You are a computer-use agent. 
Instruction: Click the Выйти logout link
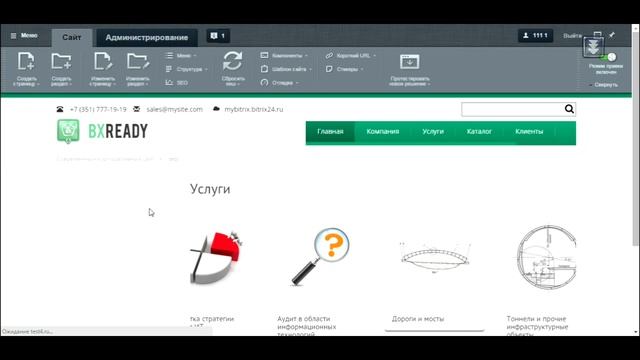pyautogui.click(x=572, y=36)
